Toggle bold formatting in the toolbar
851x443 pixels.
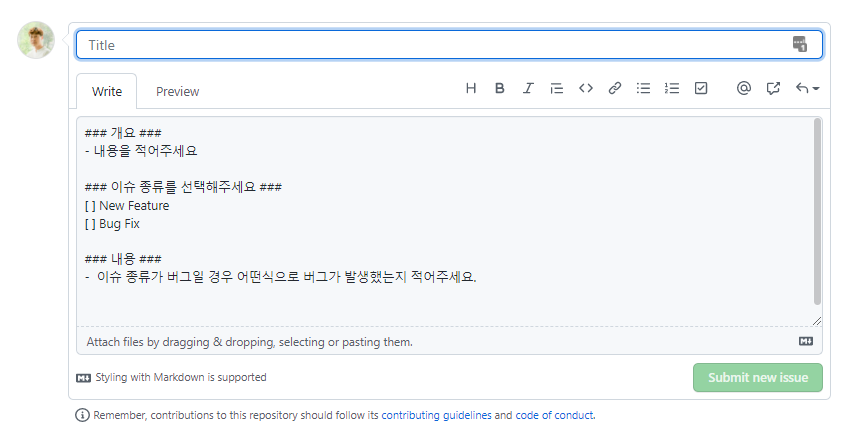click(x=499, y=88)
